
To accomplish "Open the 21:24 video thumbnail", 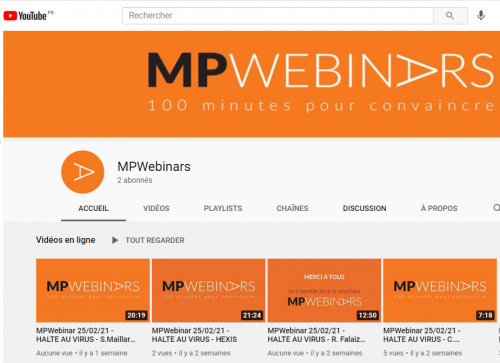I will 208,290.
